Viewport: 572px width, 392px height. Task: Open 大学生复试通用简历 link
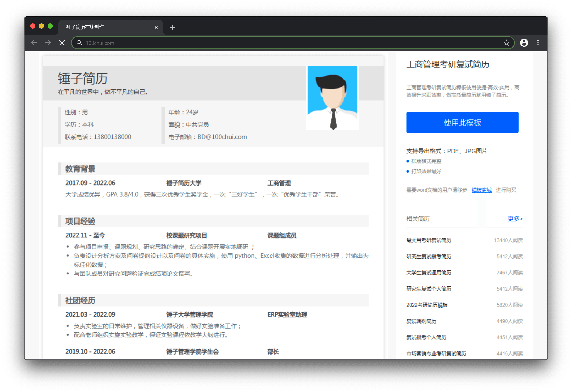tap(429, 273)
